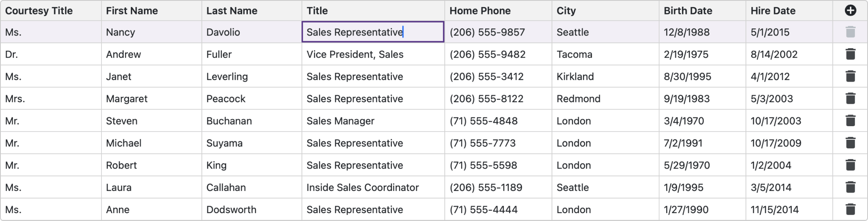Image resolution: width=868 pixels, height=221 pixels.
Task: Delete Michael Suyama's row with trash icon
Action: tap(850, 143)
